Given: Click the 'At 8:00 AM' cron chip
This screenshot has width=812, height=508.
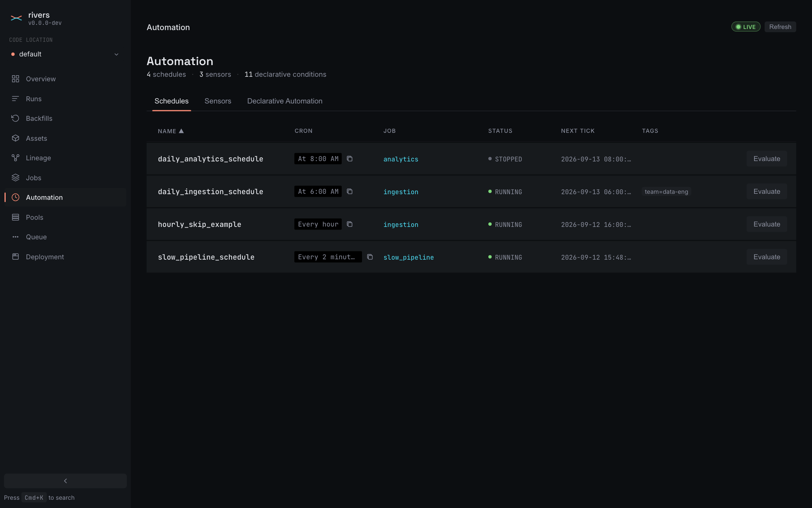Looking at the screenshot, I should (x=318, y=159).
